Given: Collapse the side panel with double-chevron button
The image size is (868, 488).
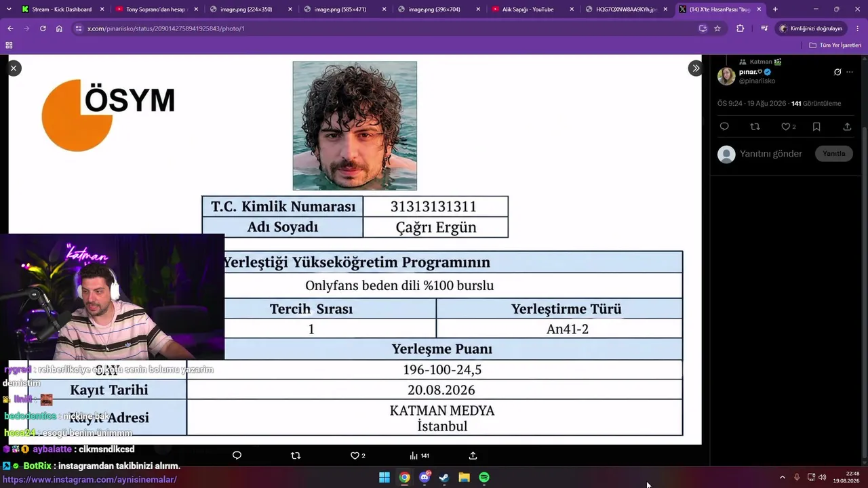Looking at the screenshot, I should click(x=695, y=68).
